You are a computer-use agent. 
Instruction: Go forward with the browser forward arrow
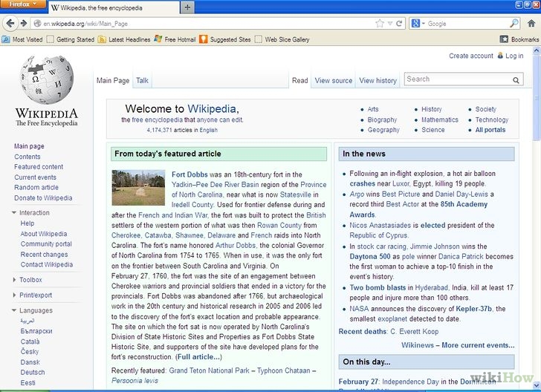point(24,24)
